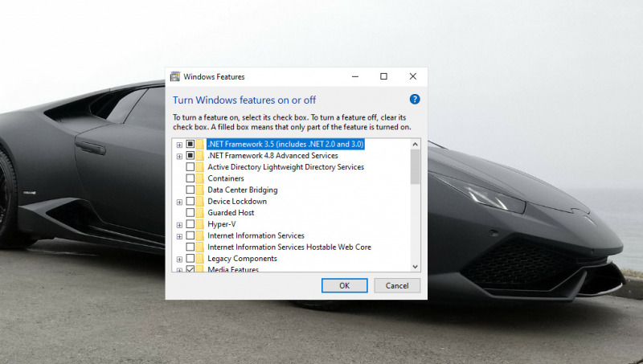The image size is (643, 364).
Task: Expand the Legacy Components node
Action: point(179,260)
